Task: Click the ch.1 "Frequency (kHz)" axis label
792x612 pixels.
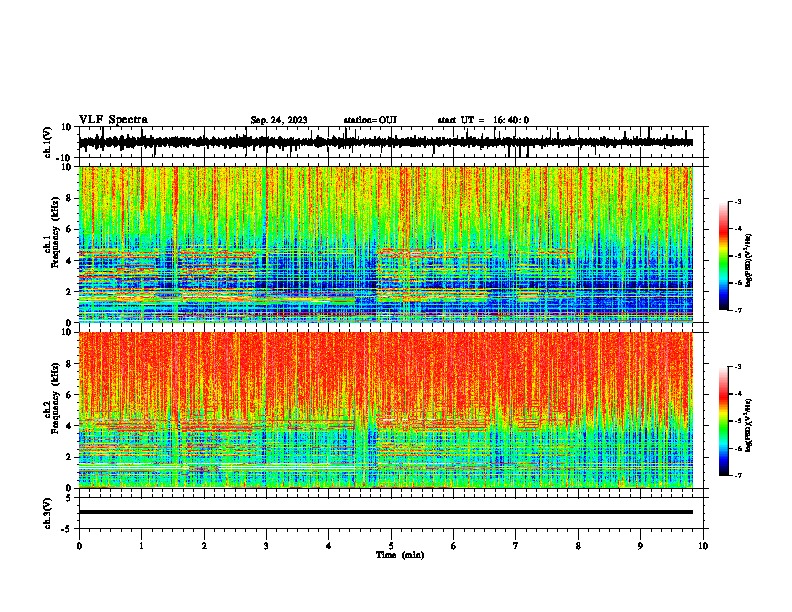Action: click(x=55, y=233)
